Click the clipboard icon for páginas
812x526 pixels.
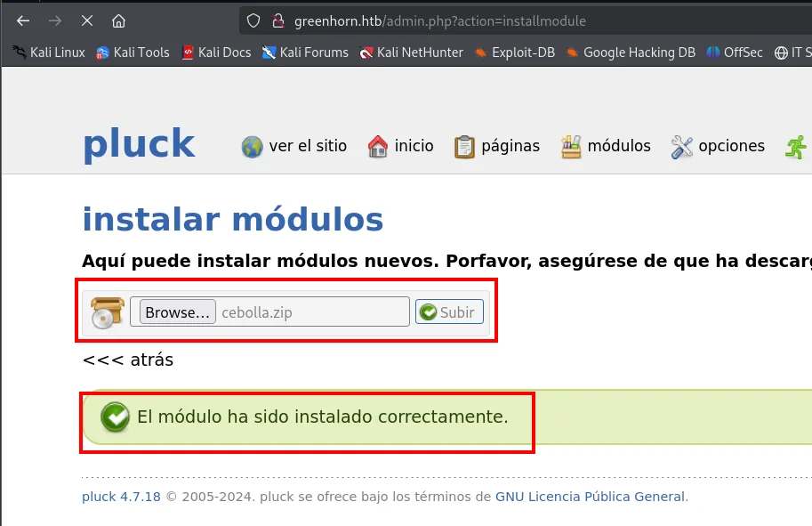[464, 147]
